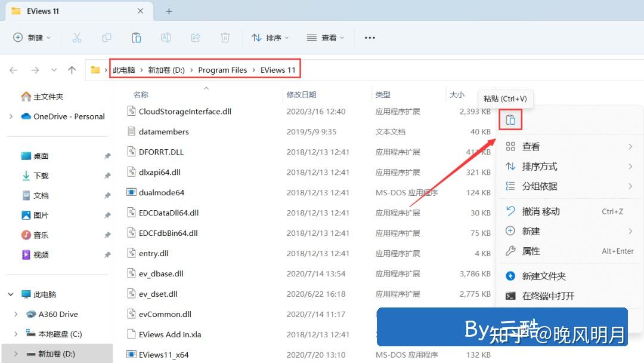Click the Copy icon on the toolbar
The image size is (644, 363).
tap(106, 37)
